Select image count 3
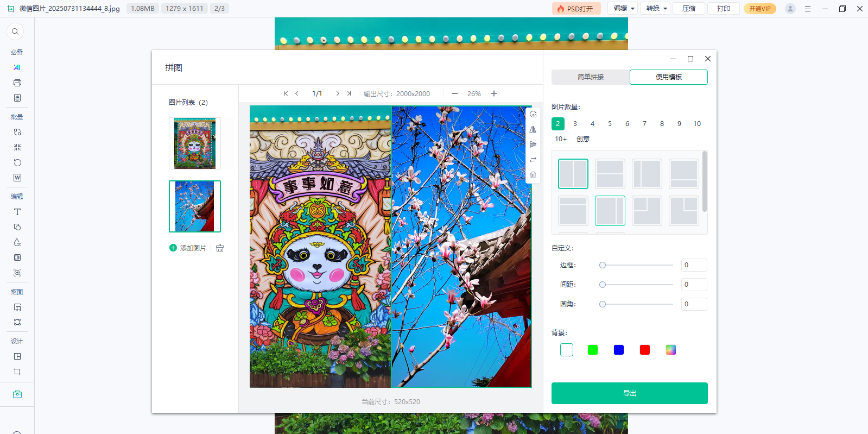 click(575, 124)
